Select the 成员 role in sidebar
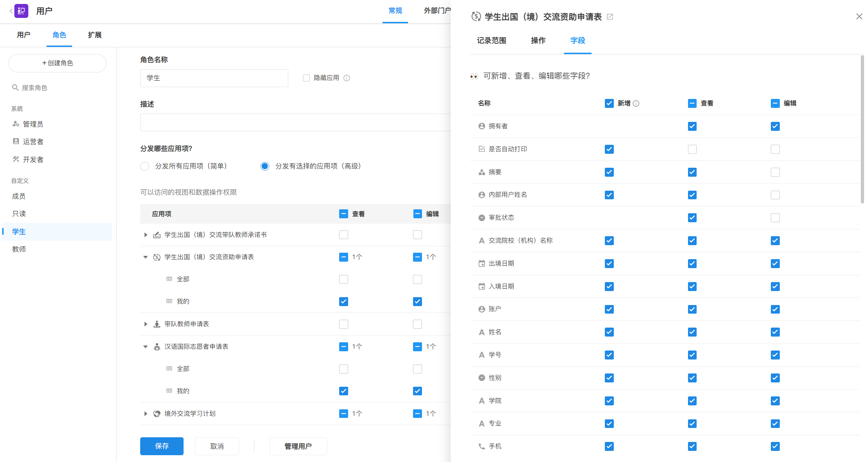Screen dimensions: 868x462 pyautogui.click(x=57, y=196)
